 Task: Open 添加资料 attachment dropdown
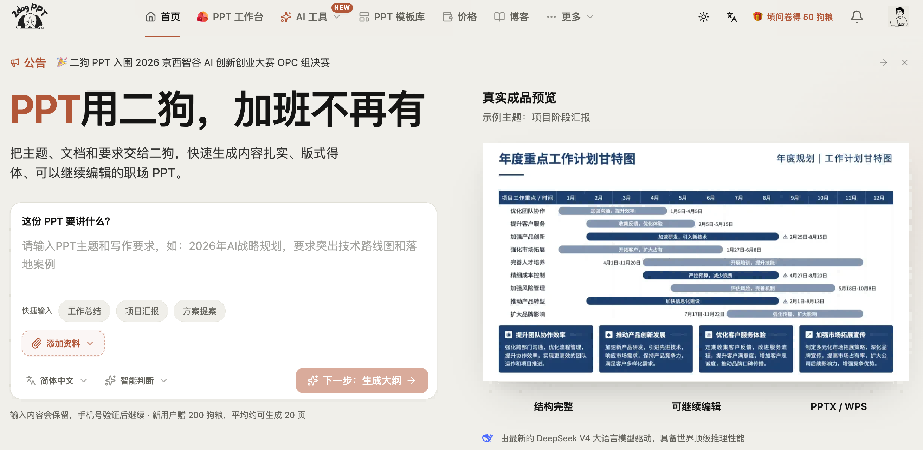point(64,343)
